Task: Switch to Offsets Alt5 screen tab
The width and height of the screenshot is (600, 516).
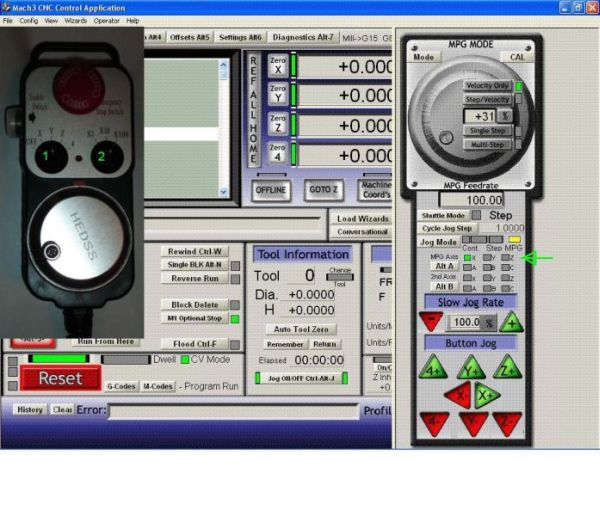Action: (190, 37)
